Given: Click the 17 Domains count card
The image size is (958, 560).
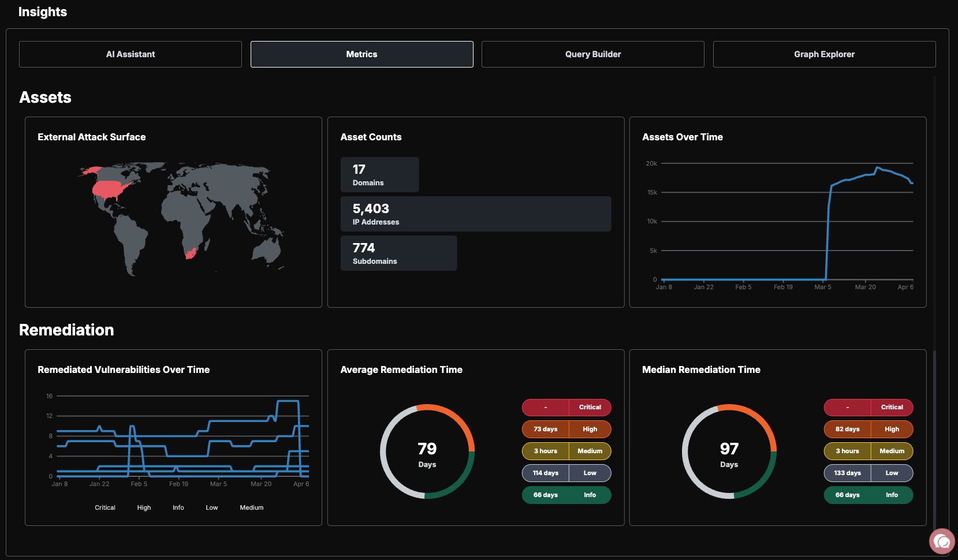Looking at the screenshot, I should (379, 175).
